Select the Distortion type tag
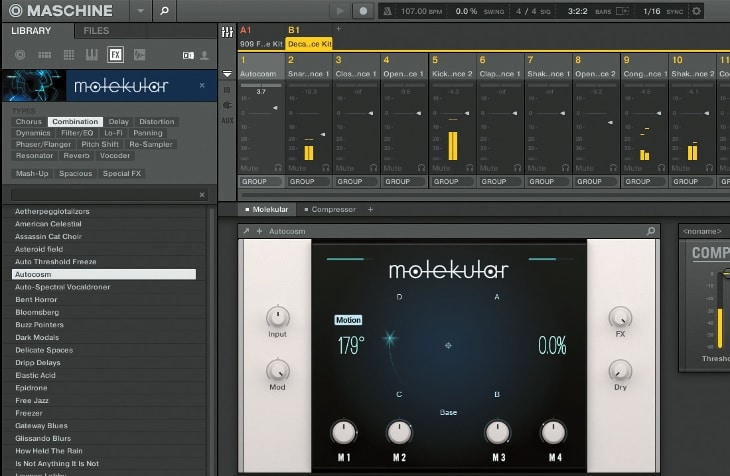The width and height of the screenshot is (730, 476). 156,122
